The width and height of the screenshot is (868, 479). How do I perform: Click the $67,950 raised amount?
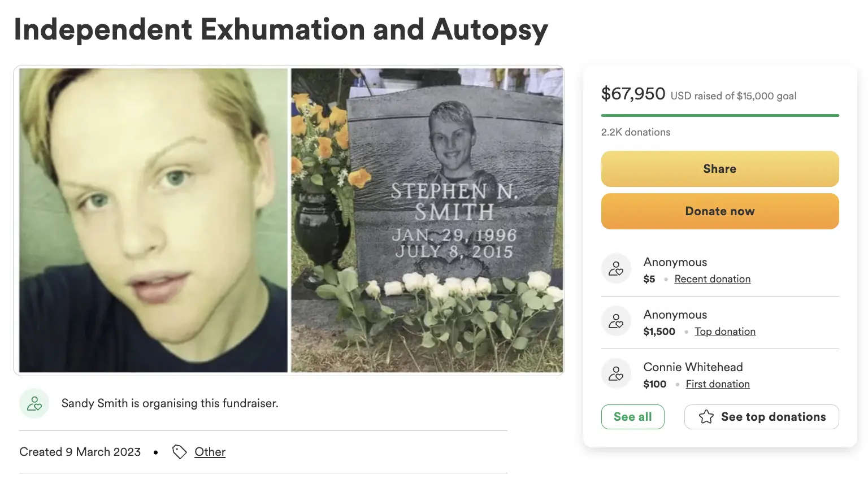pos(633,94)
